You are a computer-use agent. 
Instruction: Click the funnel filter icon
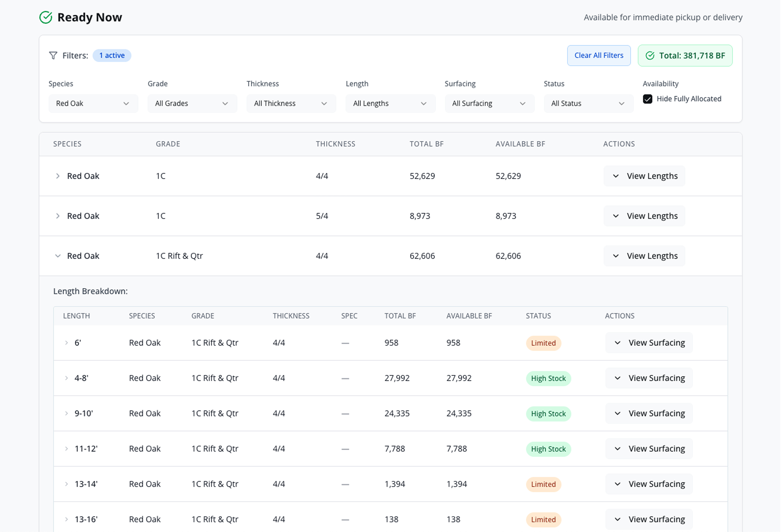(x=53, y=55)
